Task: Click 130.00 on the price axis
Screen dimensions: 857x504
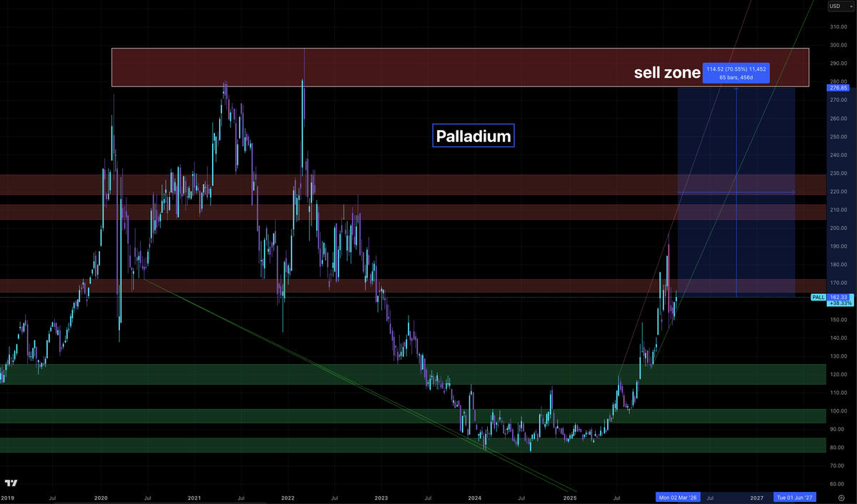Action: click(x=838, y=356)
